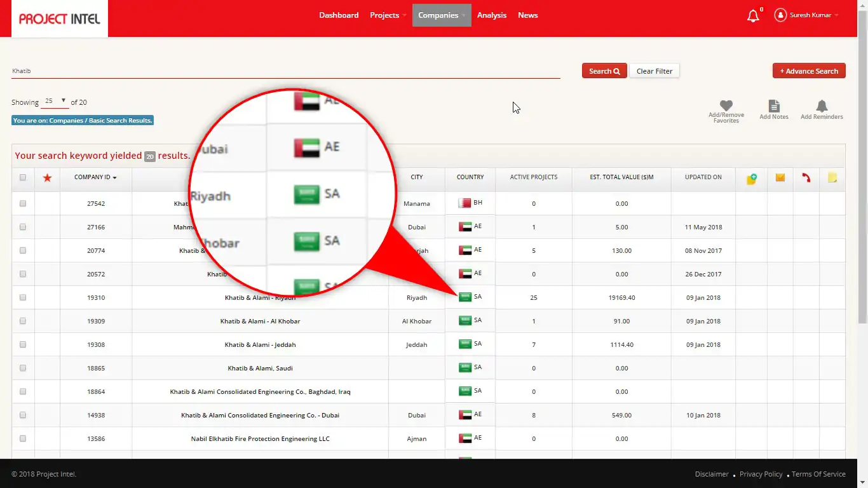Viewport: 868px width, 488px height.
Task: Click the Add Reminders bell icon
Action: coord(822,105)
